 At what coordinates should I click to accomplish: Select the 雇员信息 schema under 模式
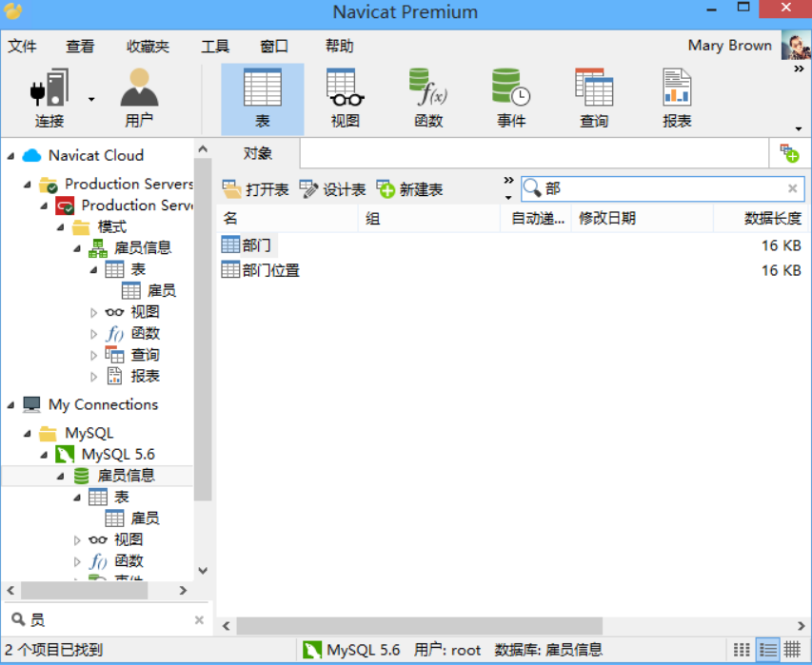tap(130, 248)
